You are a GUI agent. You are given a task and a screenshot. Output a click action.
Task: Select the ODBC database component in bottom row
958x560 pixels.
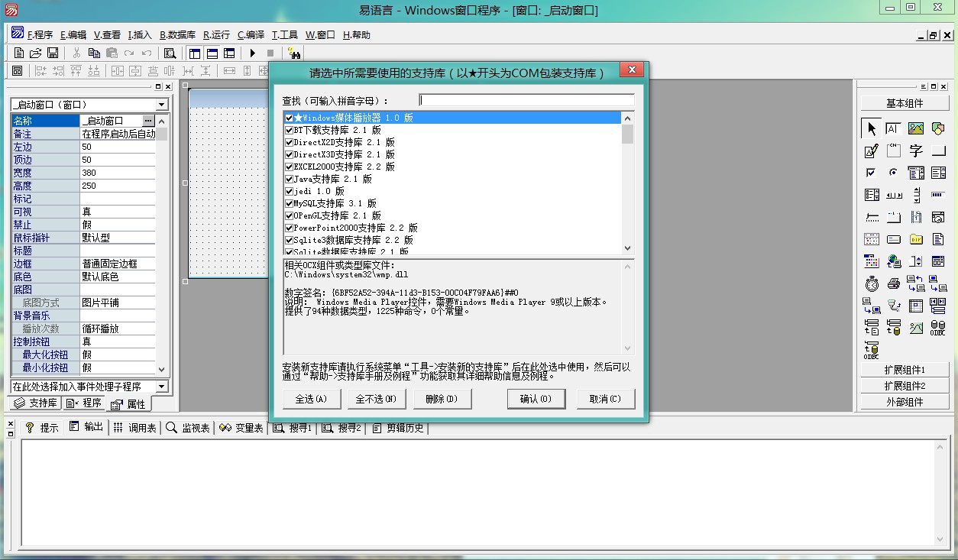pos(872,351)
